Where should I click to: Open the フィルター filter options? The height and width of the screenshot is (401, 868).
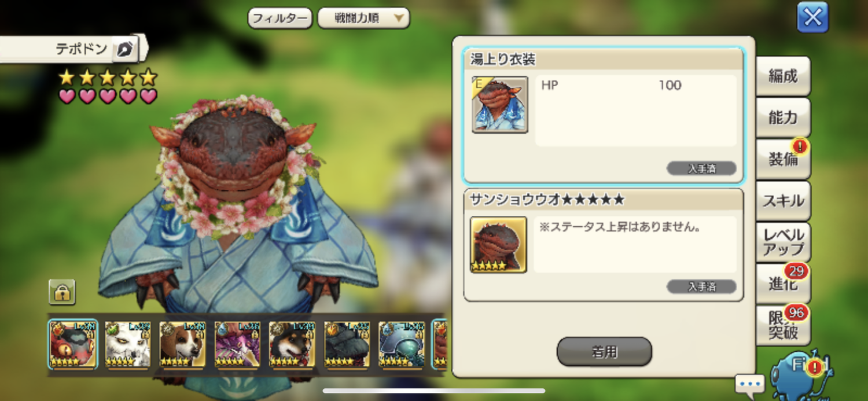(280, 19)
